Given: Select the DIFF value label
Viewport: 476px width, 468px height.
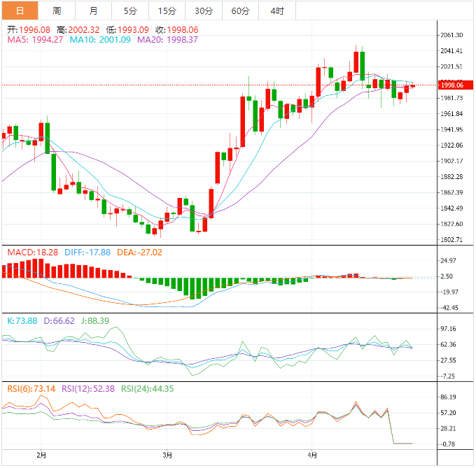Looking at the screenshot, I should pos(87,252).
